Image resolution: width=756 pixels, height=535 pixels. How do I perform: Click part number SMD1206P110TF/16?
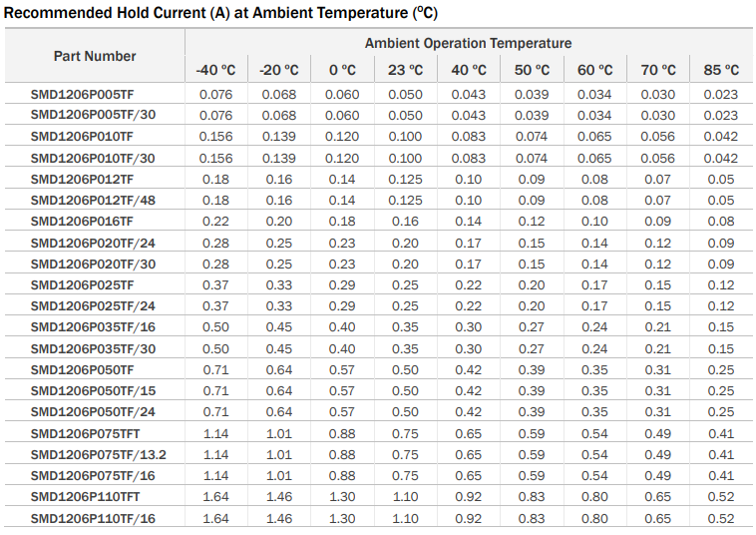coord(93,518)
